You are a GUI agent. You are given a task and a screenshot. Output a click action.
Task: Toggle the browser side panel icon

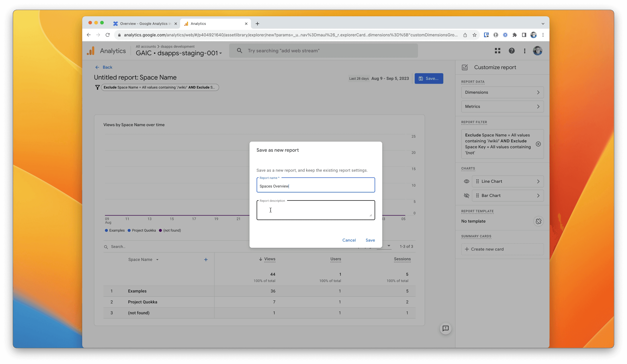524,35
